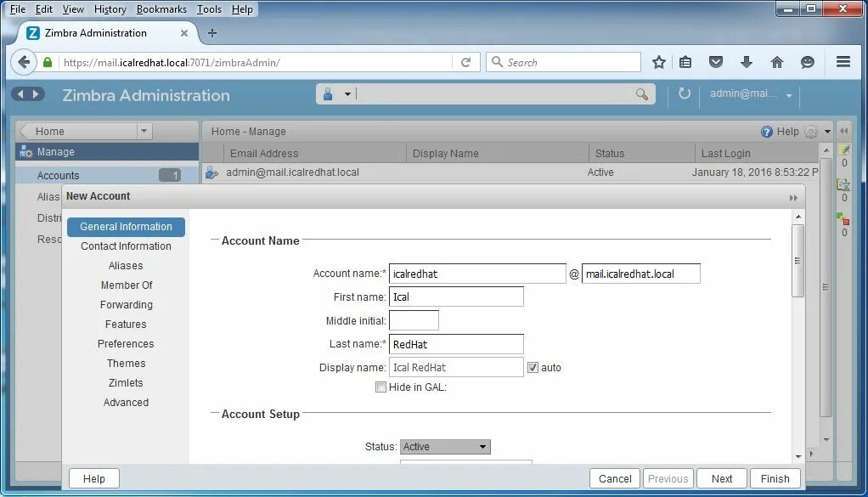The height and width of the screenshot is (497, 868).
Task: Click the blue Help question mark icon
Action: [x=767, y=131]
